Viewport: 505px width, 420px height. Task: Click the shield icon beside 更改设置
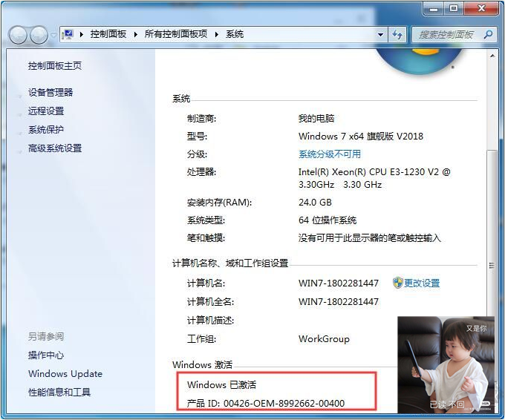point(397,283)
